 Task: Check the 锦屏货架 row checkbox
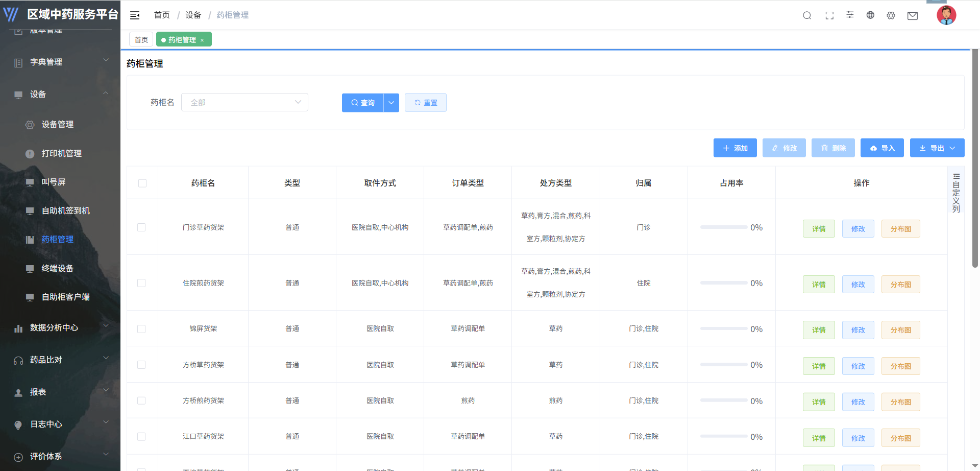pos(141,329)
